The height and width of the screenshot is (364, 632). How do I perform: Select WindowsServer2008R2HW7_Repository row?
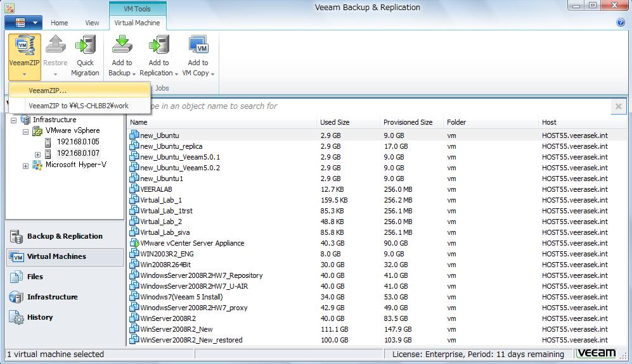(x=377, y=275)
